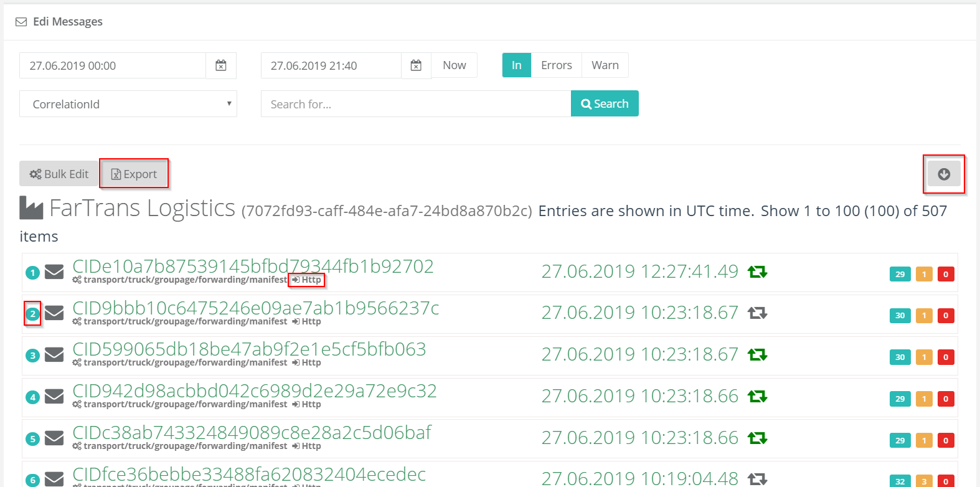Click the Search button
The image size is (980, 487).
pyautogui.click(x=605, y=104)
